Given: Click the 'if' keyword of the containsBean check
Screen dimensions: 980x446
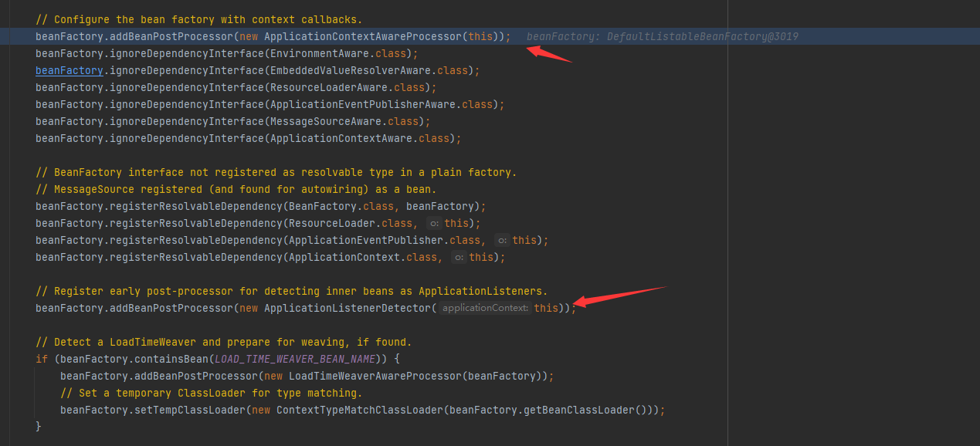Looking at the screenshot, I should [42, 359].
